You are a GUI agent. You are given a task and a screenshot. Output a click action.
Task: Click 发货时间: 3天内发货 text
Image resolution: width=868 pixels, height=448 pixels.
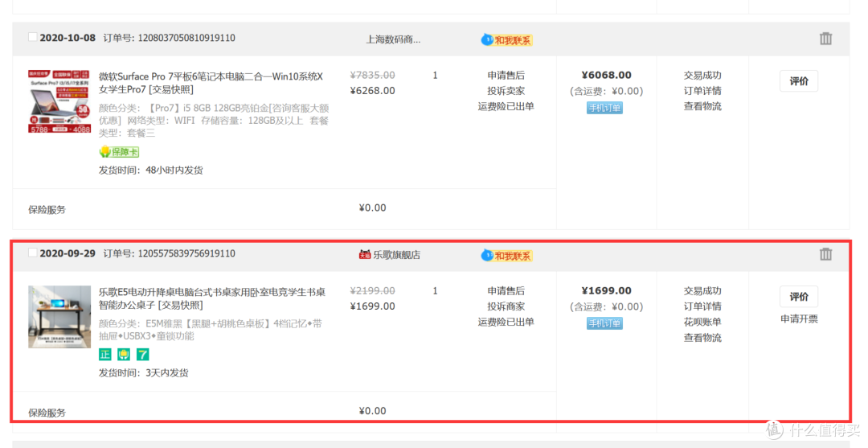(x=143, y=372)
